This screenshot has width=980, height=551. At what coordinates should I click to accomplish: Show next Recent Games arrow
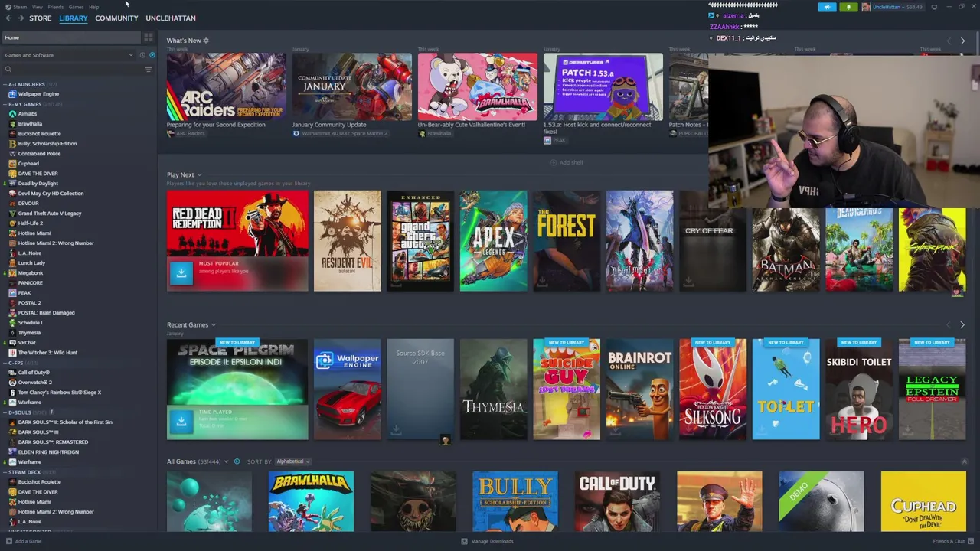962,325
